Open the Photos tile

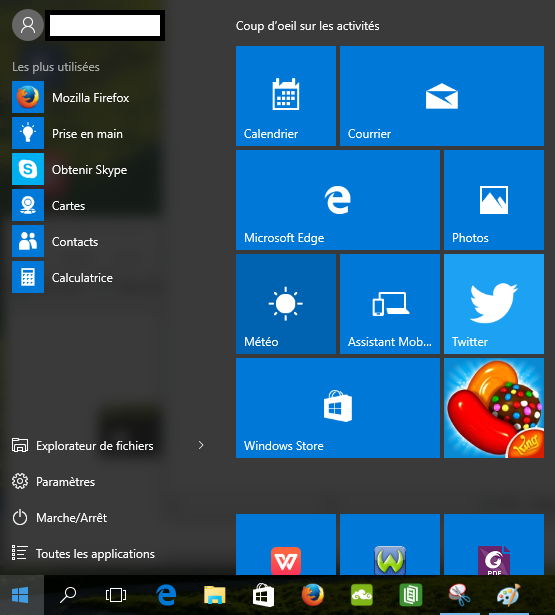click(494, 200)
